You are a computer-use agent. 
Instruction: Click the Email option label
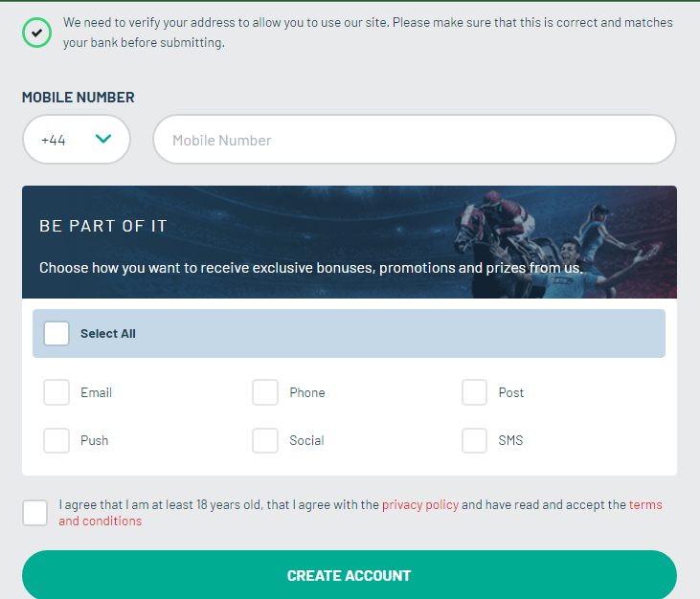click(x=96, y=392)
